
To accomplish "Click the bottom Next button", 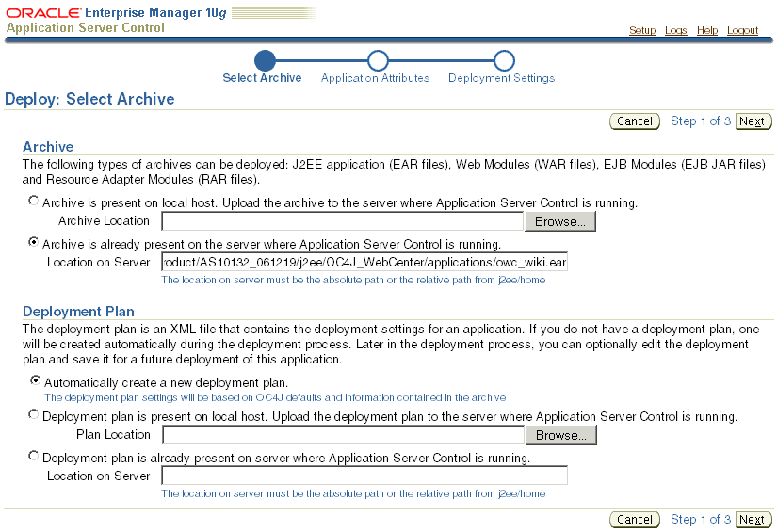I will click(753, 519).
